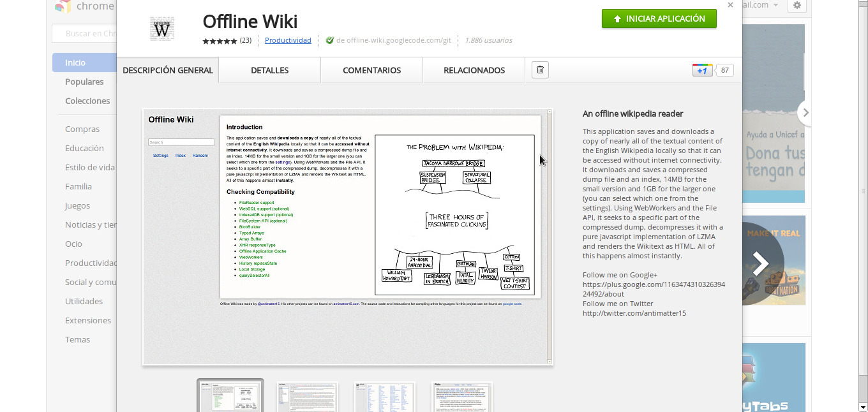Open the Productividad category link

pos(287,40)
